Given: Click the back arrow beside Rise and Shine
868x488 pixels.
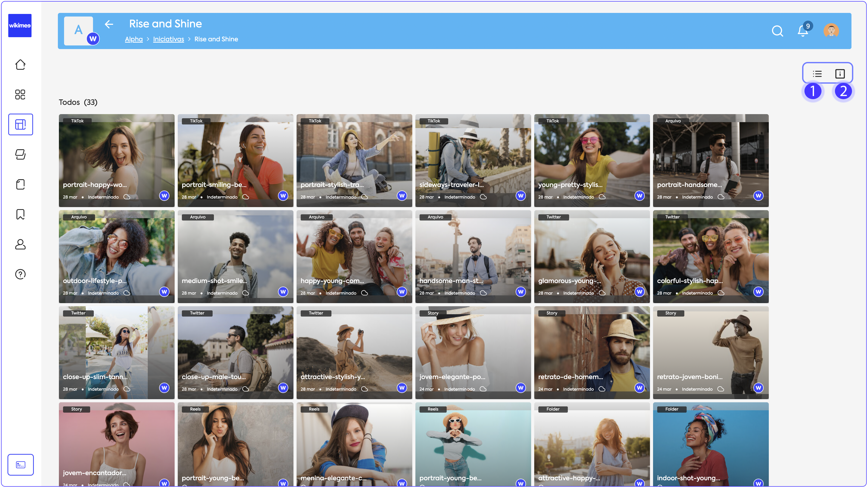Looking at the screenshot, I should [109, 24].
